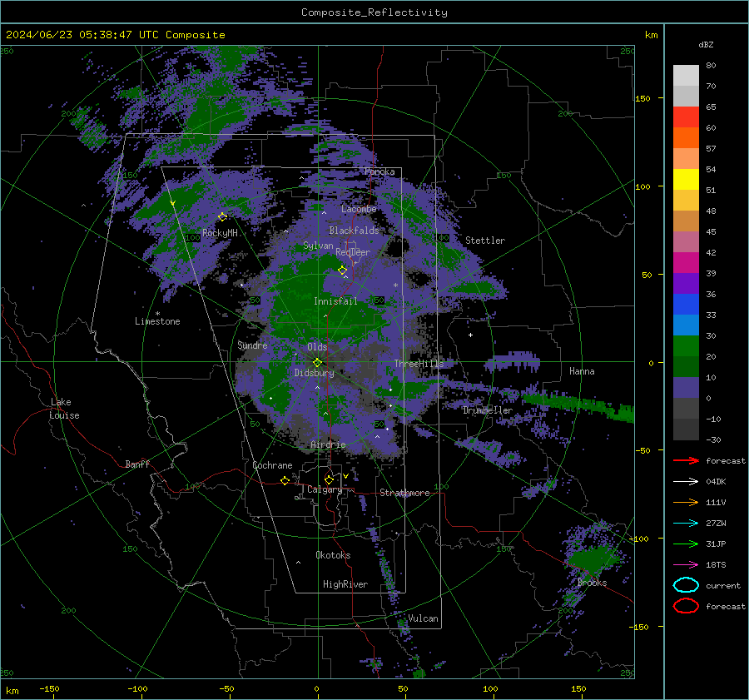Click the Blackfalds label
This screenshot has height=700, width=749.
click(x=354, y=231)
